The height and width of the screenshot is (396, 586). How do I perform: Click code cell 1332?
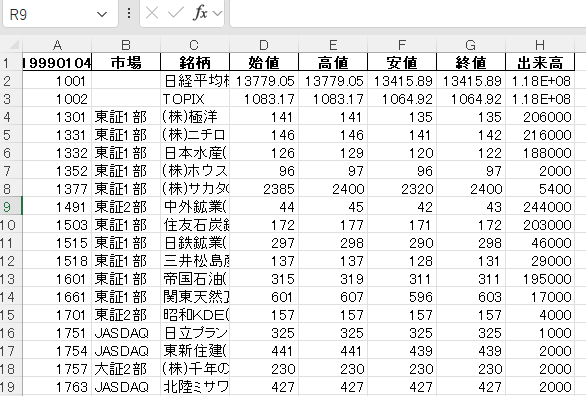(x=57, y=152)
